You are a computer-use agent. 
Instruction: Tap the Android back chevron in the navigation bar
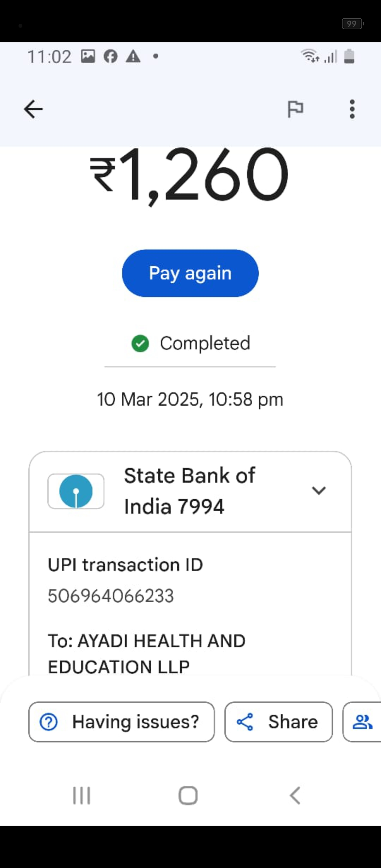pos(295,795)
